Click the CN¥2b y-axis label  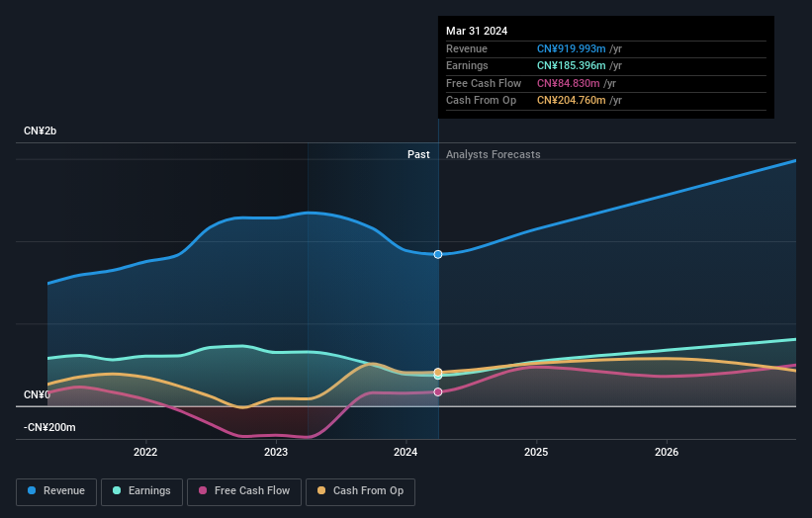point(40,130)
